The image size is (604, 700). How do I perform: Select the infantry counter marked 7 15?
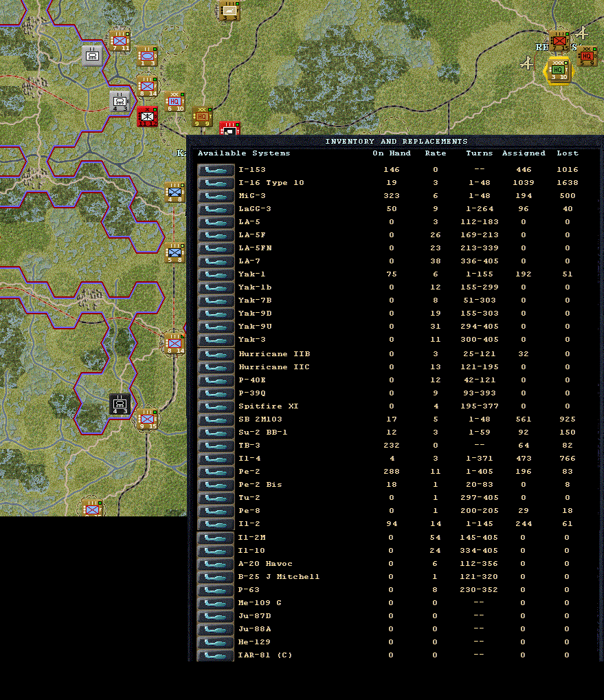coord(559,41)
